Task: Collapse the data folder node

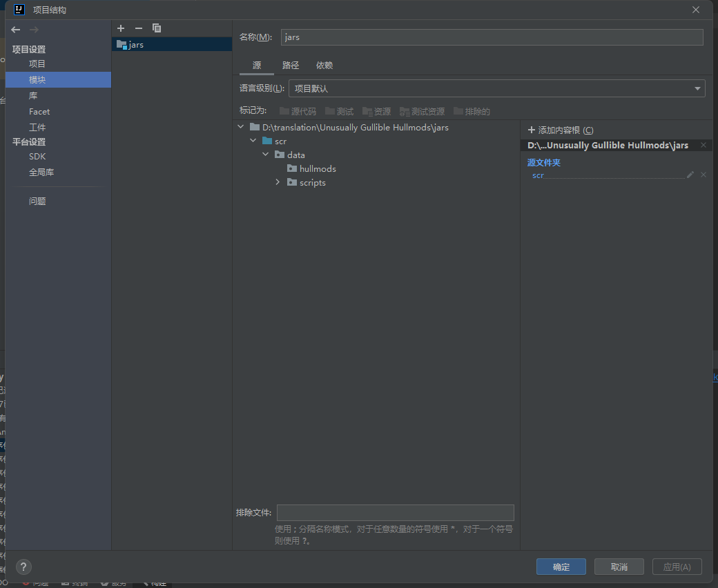Action: click(266, 155)
